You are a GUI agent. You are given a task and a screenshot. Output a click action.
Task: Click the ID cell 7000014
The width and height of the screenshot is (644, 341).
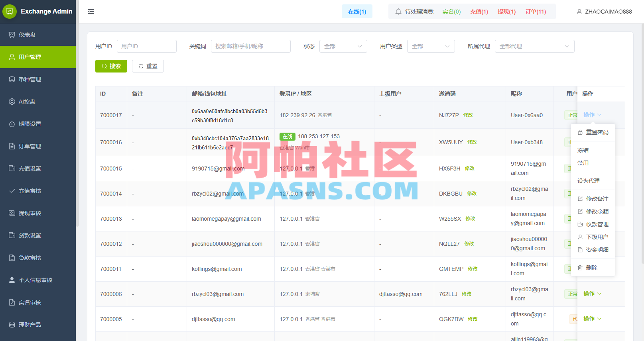click(x=111, y=194)
